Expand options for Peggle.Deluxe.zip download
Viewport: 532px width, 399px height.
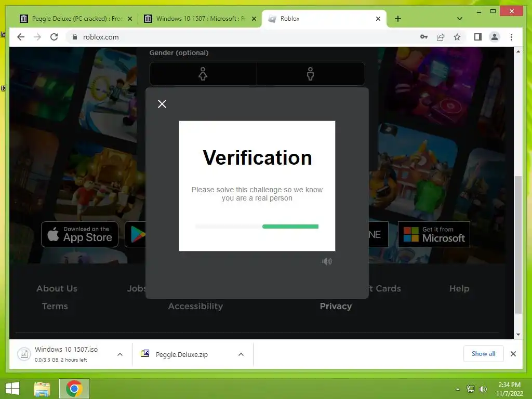click(241, 354)
